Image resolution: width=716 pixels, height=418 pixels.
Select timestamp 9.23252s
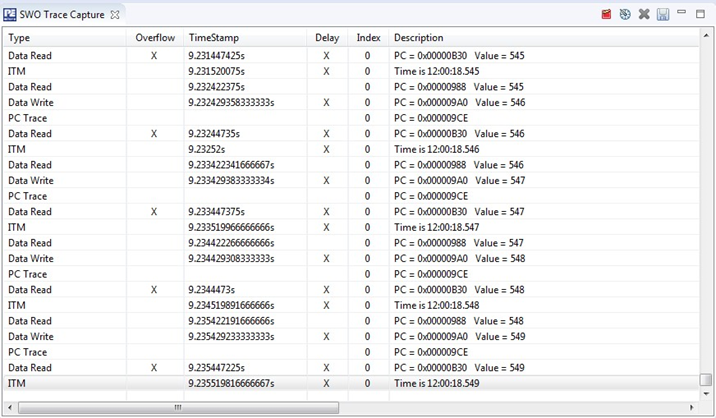tap(206, 149)
